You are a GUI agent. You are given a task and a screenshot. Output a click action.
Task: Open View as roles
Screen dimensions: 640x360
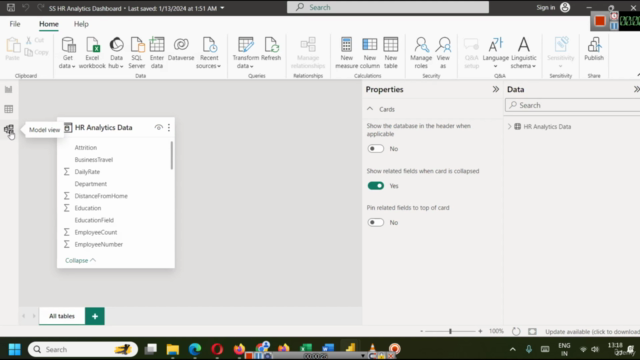(x=443, y=53)
